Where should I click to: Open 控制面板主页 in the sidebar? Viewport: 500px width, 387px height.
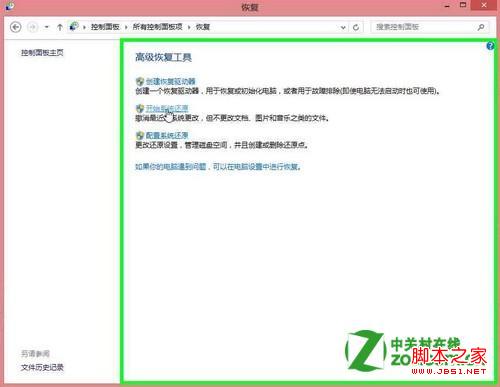42,52
